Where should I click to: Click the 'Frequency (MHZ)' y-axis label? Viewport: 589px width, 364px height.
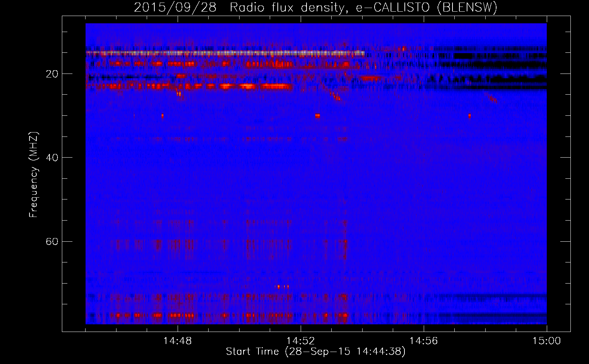pos(33,175)
